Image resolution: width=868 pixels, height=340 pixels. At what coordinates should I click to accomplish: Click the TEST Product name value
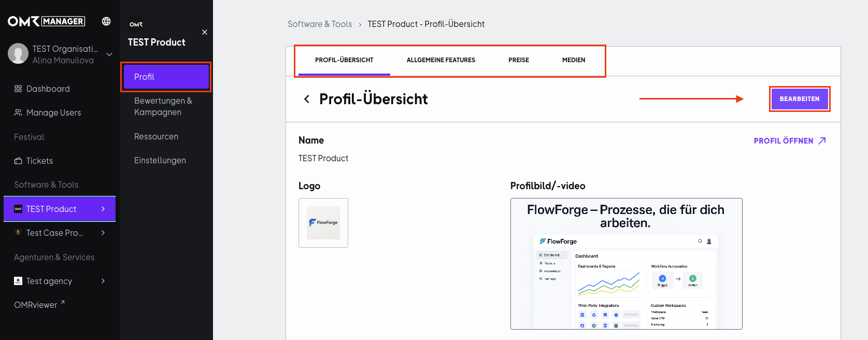click(323, 158)
